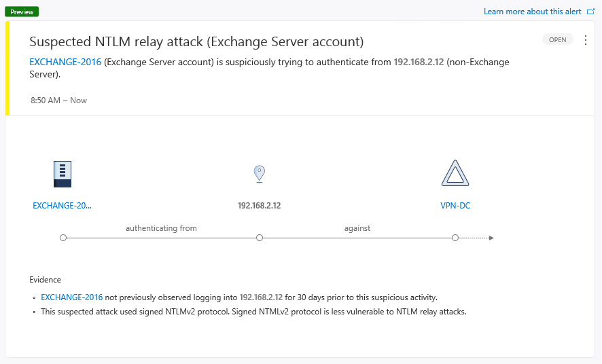This screenshot has height=364, width=602.
Task: Click the external link icon beside Learn more
Action: tap(590, 12)
